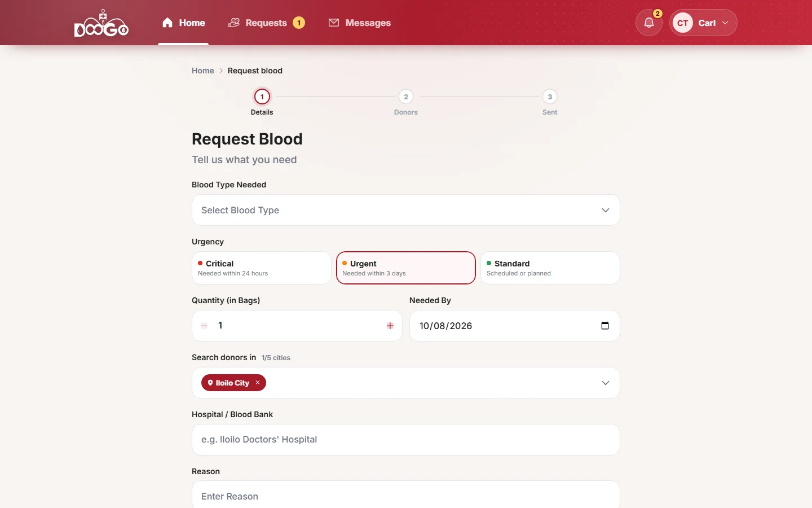Click the Requests count badge
Screen dimensions: 812x508
299,23
